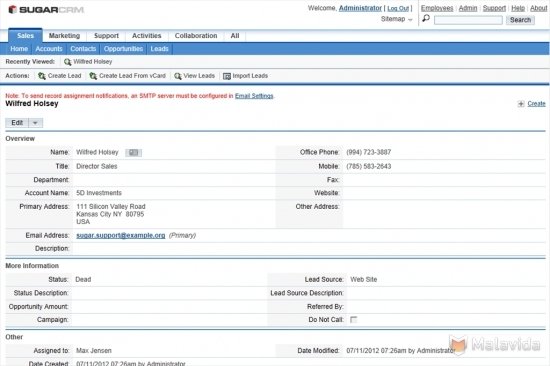Screen dimensions: 550x366
Task: Click the Edit button
Action: (x=17, y=123)
